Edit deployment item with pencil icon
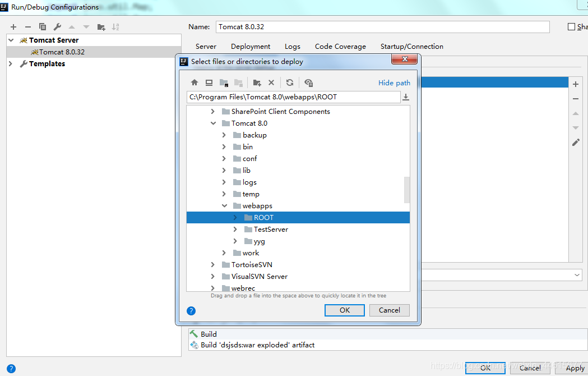Viewport: 588px width, 376px height. click(576, 143)
